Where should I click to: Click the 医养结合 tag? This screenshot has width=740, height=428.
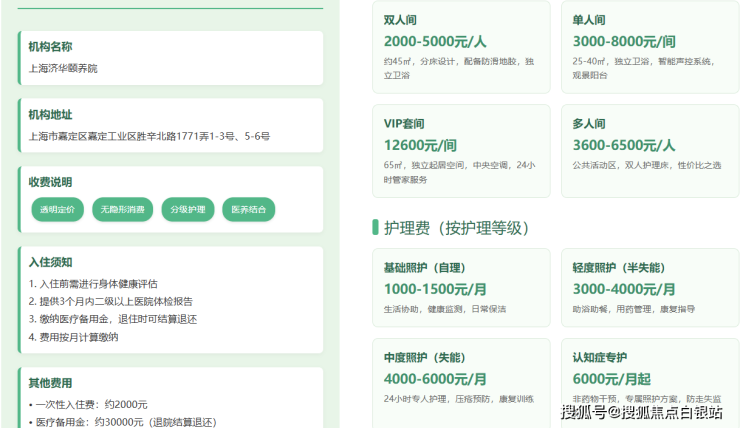coord(249,210)
